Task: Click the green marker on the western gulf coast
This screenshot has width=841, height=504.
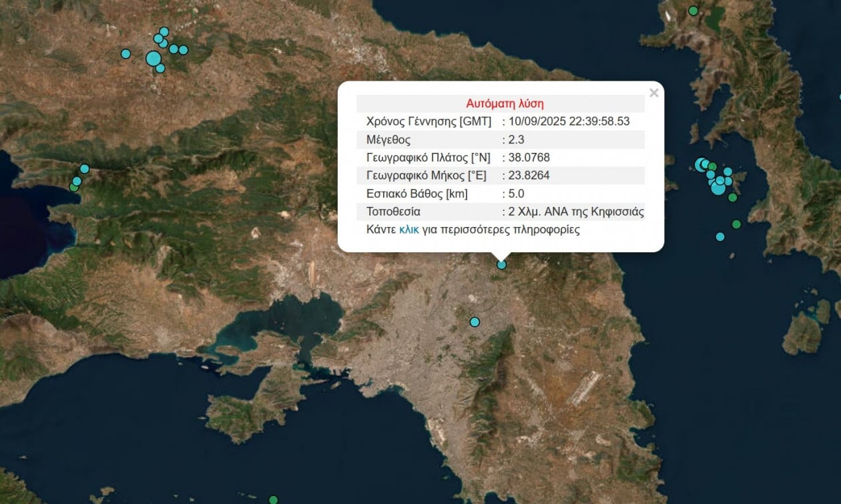Action: coord(73,188)
